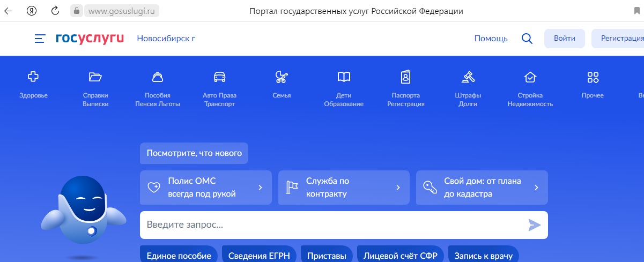Image resolution: width=644 pixels, height=262 pixels.
Task: Open the Справки Выписки folder icon
Action: (x=95, y=77)
